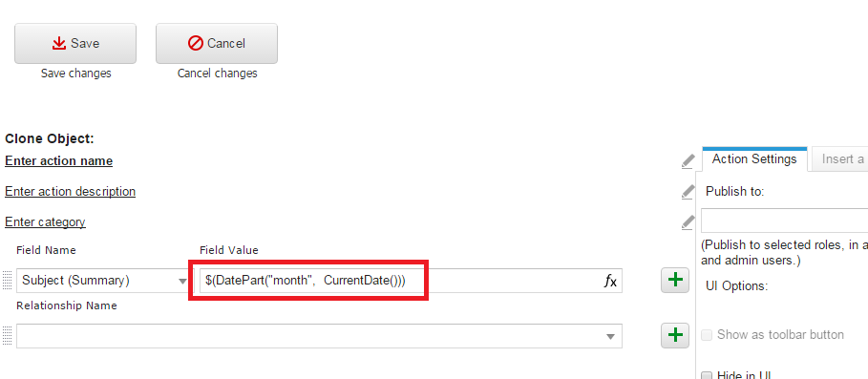Grab the drag handle of field row

tap(8, 281)
